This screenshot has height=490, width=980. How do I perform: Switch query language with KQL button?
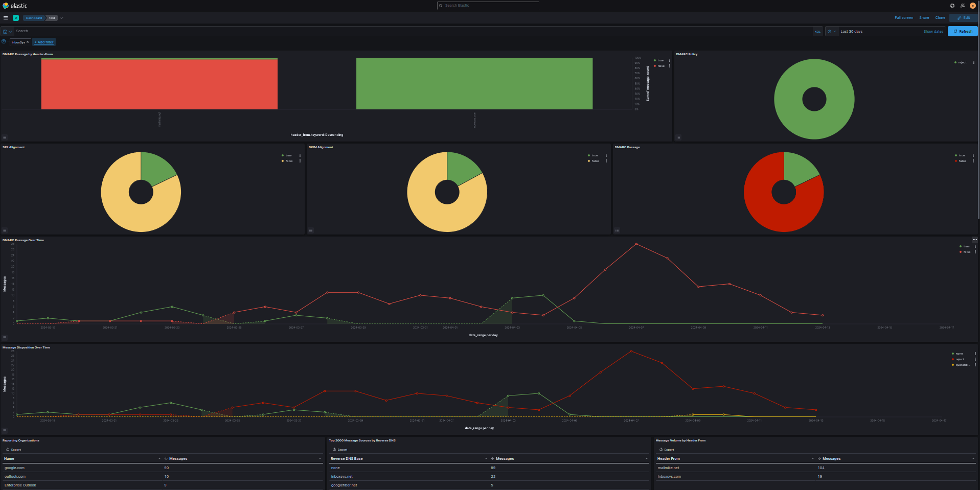817,31
